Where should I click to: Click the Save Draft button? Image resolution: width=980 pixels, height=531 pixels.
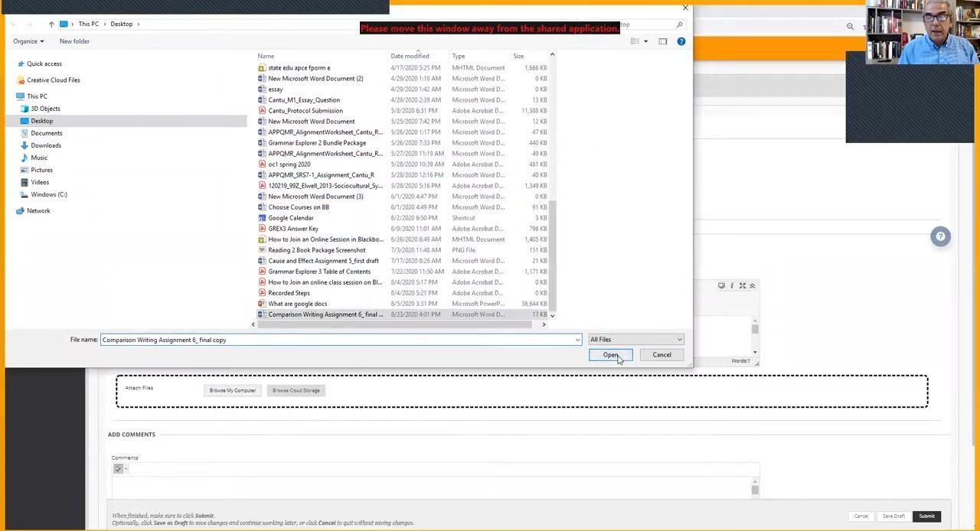(x=893, y=516)
